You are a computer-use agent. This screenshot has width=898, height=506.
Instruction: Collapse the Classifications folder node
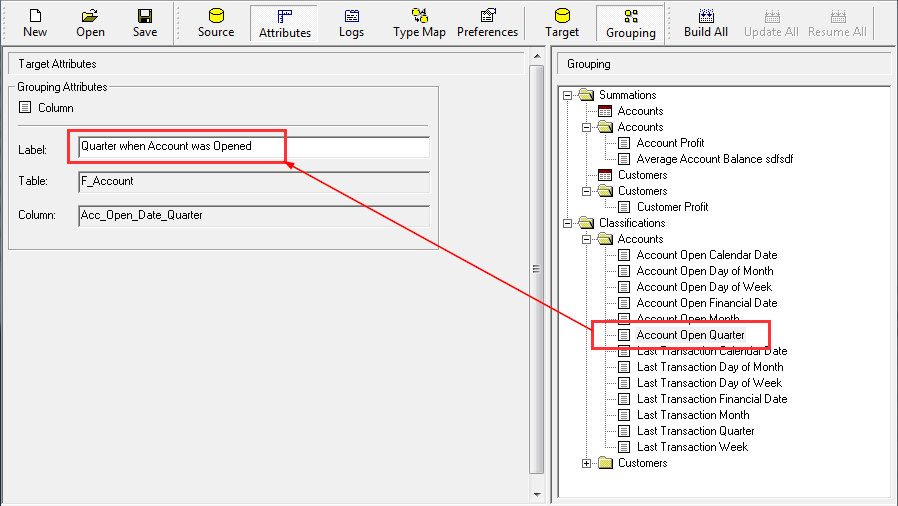pyautogui.click(x=568, y=223)
